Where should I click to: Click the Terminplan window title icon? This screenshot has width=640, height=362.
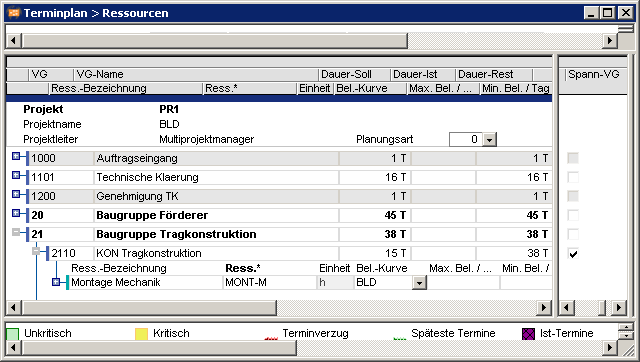(14, 13)
